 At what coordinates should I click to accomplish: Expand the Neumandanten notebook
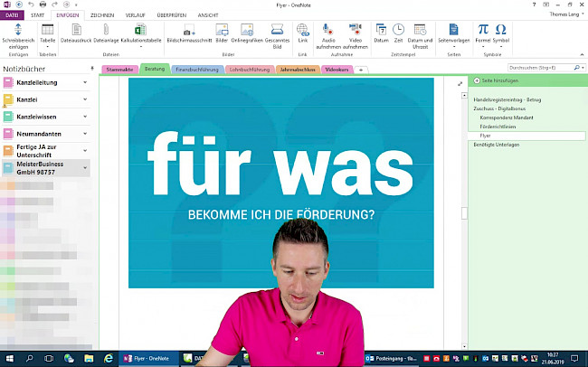tap(85, 133)
